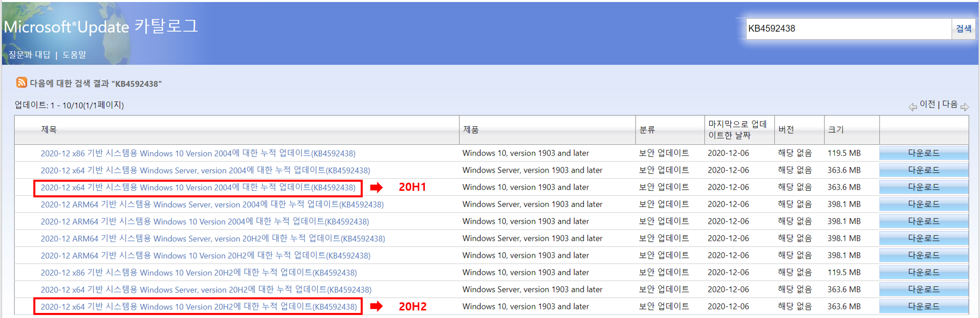Download ARM64 Windows 10 Version 20H2 update
Image resolution: width=980 pixels, height=318 pixels.
pyautogui.click(x=924, y=255)
